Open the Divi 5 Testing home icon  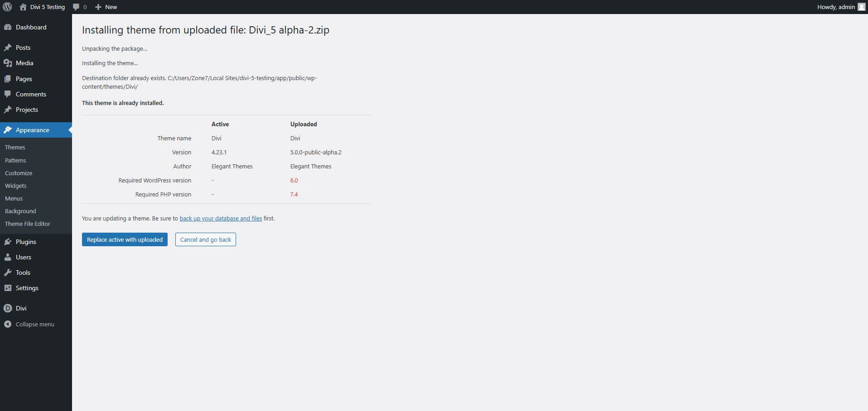point(23,7)
